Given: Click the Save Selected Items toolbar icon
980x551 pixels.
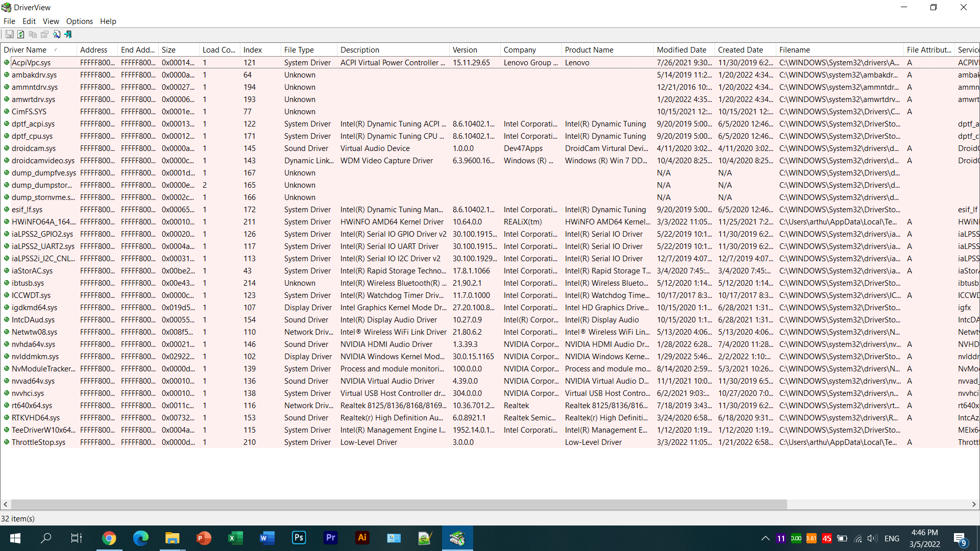Looking at the screenshot, I should point(9,34).
